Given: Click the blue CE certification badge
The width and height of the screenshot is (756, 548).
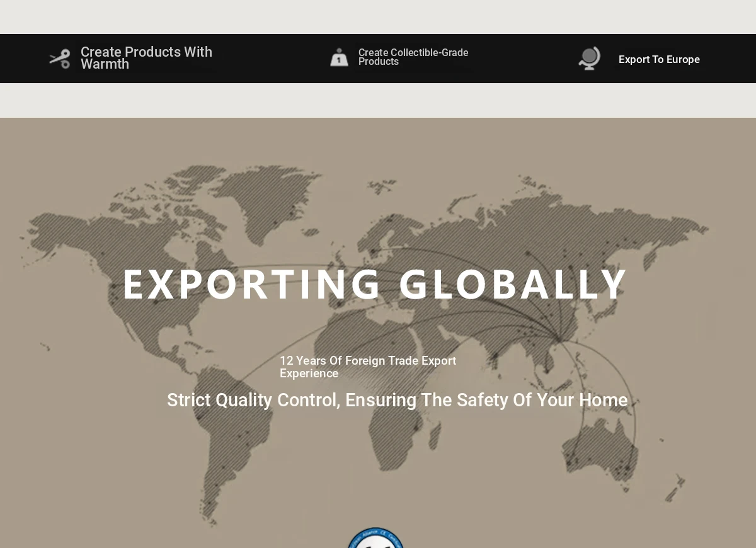Looking at the screenshot, I should [375, 539].
